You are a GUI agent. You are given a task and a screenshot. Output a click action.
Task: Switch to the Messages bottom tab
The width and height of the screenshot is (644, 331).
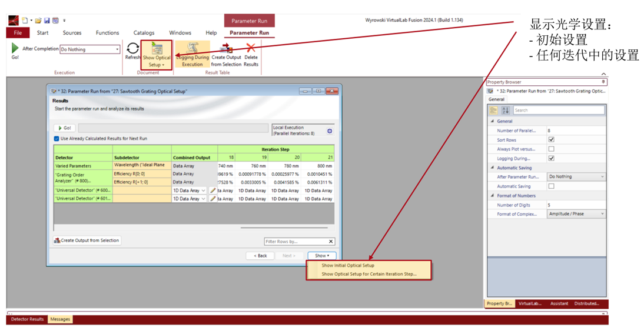(60, 319)
